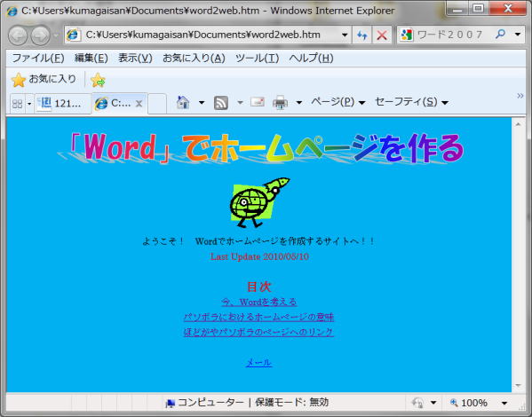The image size is (532, 417).
Task: Open the ファイル(F) menu
Action: (38, 59)
